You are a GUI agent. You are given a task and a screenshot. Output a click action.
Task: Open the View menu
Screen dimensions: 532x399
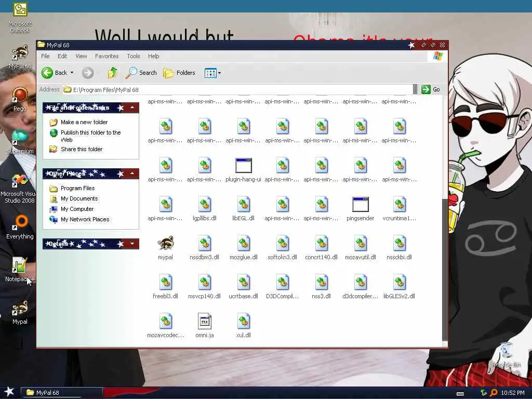tap(81, 56)
